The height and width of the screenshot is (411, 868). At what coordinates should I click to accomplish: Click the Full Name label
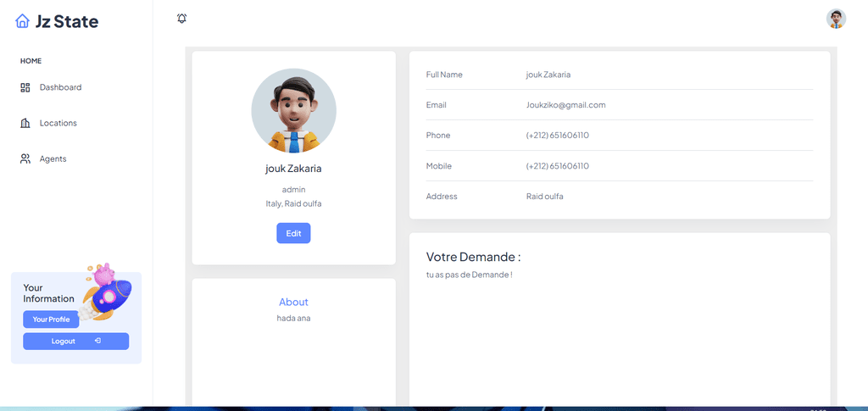pyautogui.click(x=444, y=75)
